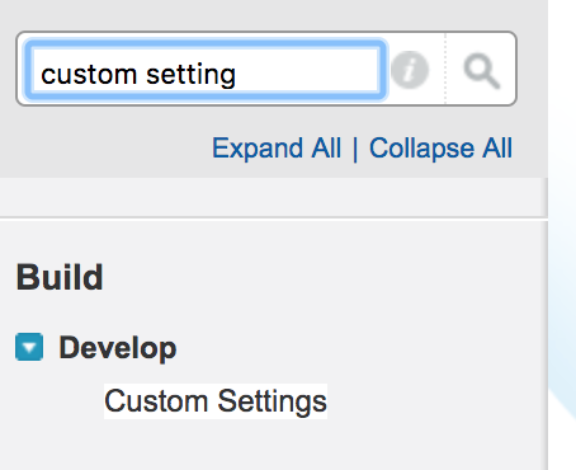
Task: Click the magnifying glass search icon
Action: (x=481, y=71)
